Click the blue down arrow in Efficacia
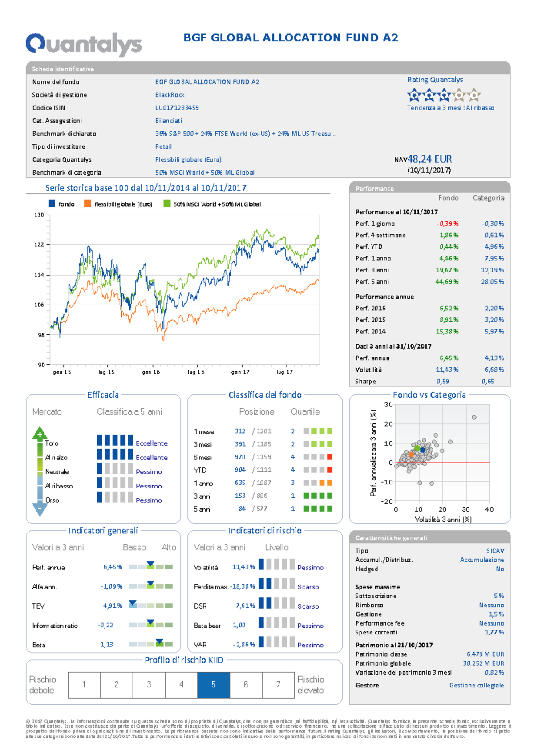This screenshot has height=756, width=534. (x=40, y=509)
